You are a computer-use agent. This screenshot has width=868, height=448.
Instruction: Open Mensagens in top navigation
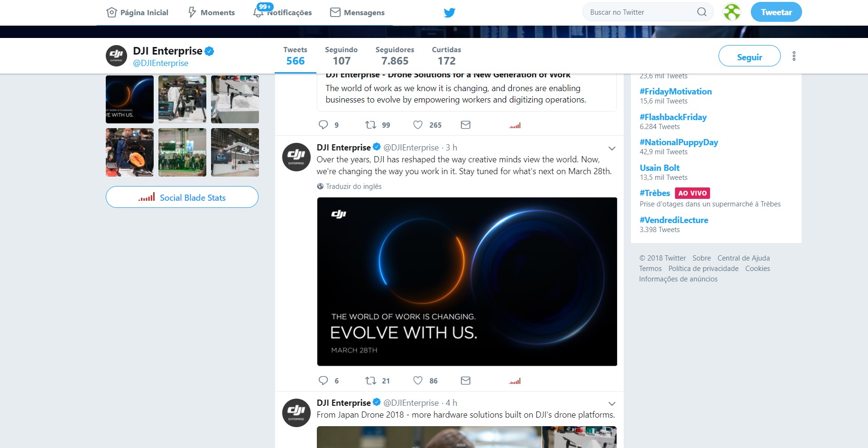(357, 12)
